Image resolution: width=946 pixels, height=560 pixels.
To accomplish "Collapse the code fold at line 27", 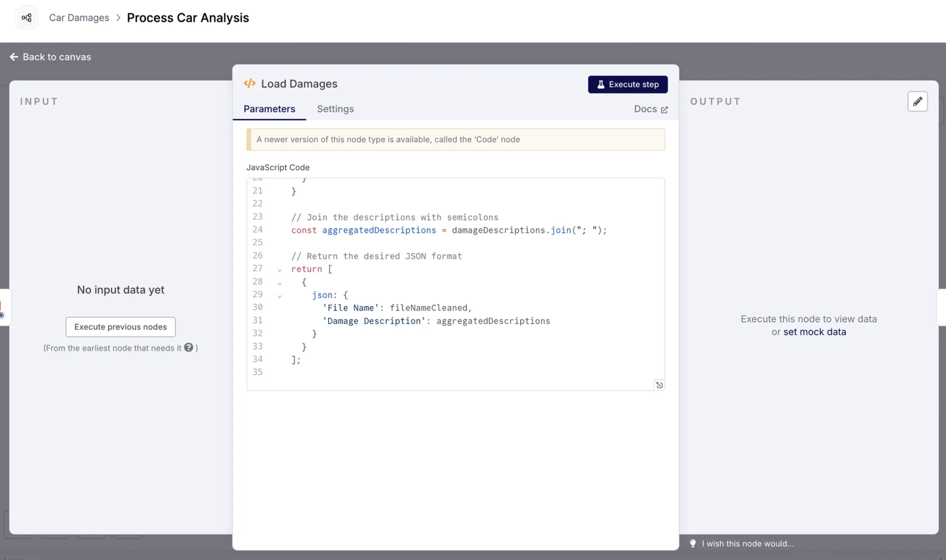I will click(280, 270).
